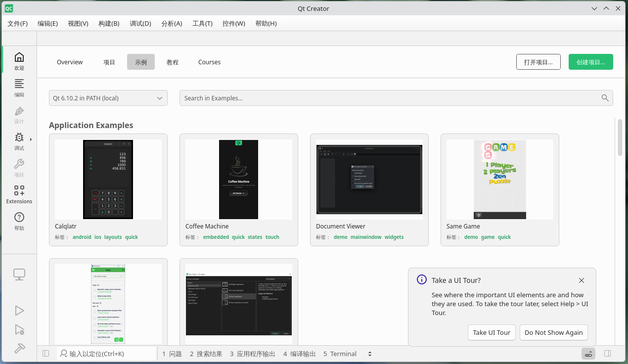Click the 创建项目... button
628x364 pixels.
591,62
